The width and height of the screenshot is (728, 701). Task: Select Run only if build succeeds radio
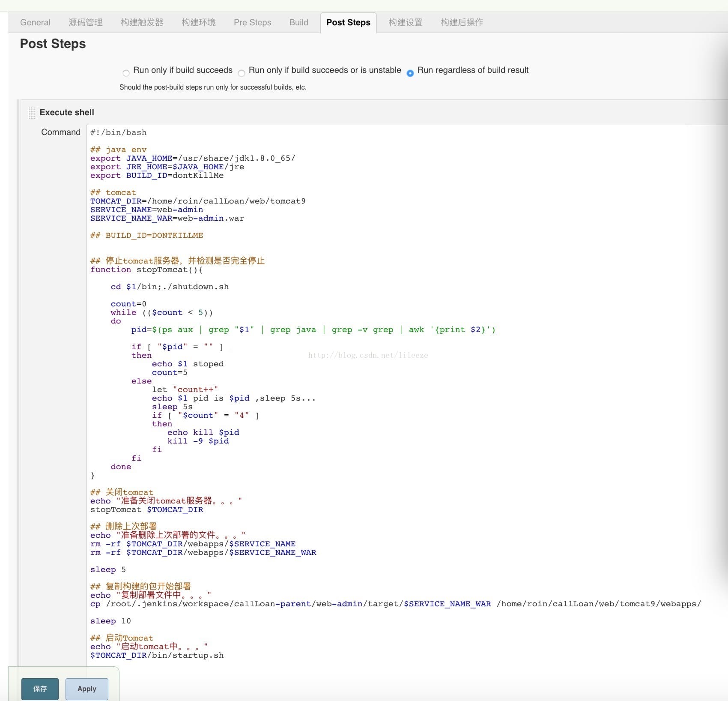tap(126, 73)
